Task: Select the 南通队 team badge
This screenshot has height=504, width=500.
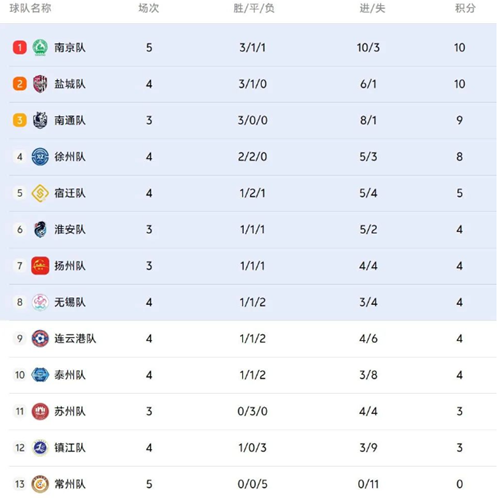Action: pos(40,120)
